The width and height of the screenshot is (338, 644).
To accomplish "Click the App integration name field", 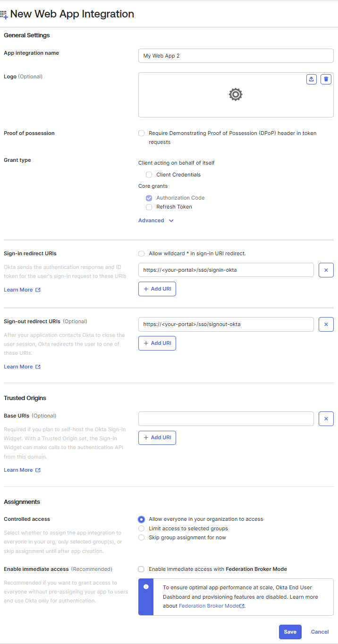I will click(236, 56).
